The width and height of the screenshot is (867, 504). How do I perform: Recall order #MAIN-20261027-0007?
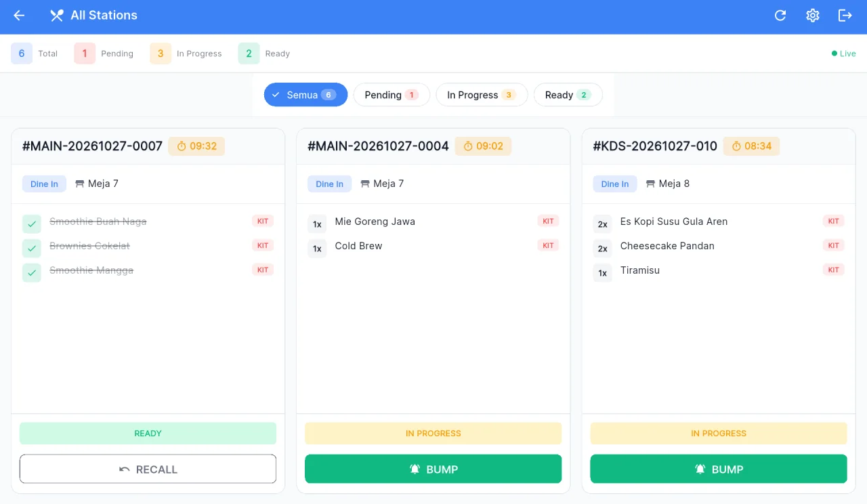tap(148, 469)
